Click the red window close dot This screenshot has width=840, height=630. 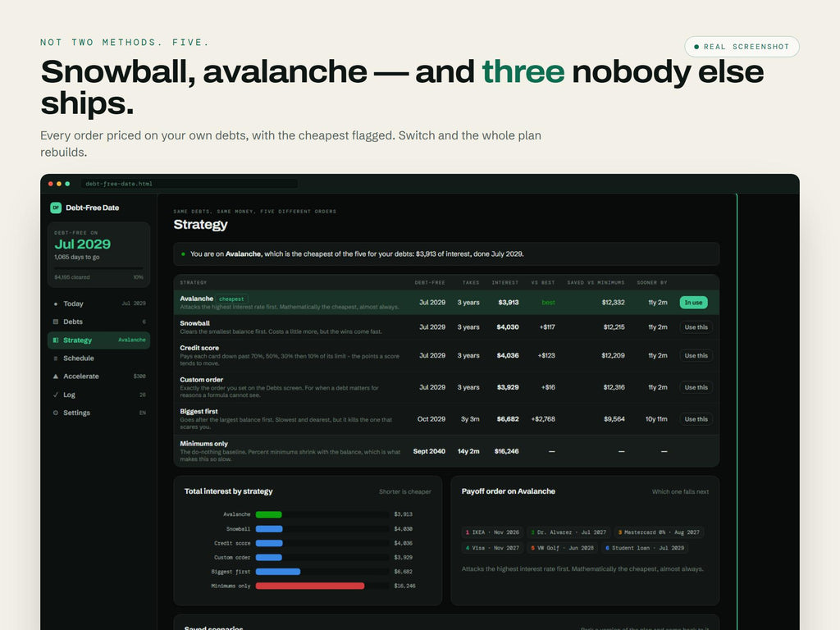[51, 184]
